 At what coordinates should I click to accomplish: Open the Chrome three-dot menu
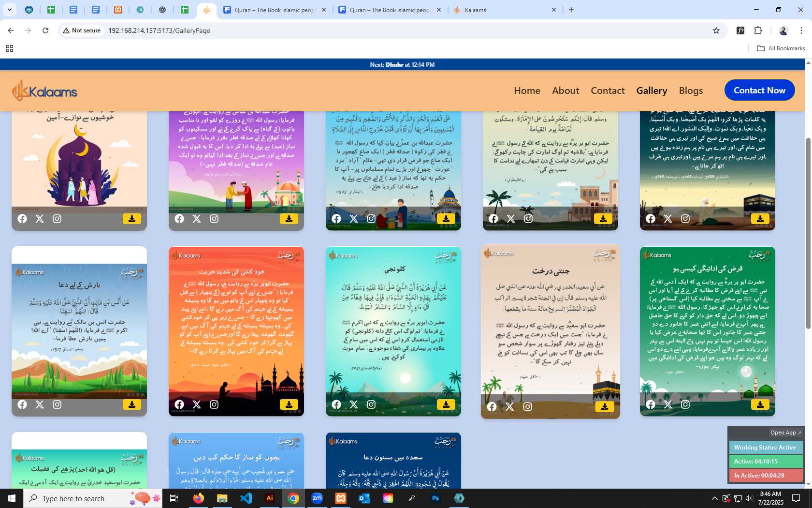(x=801, y=30)
